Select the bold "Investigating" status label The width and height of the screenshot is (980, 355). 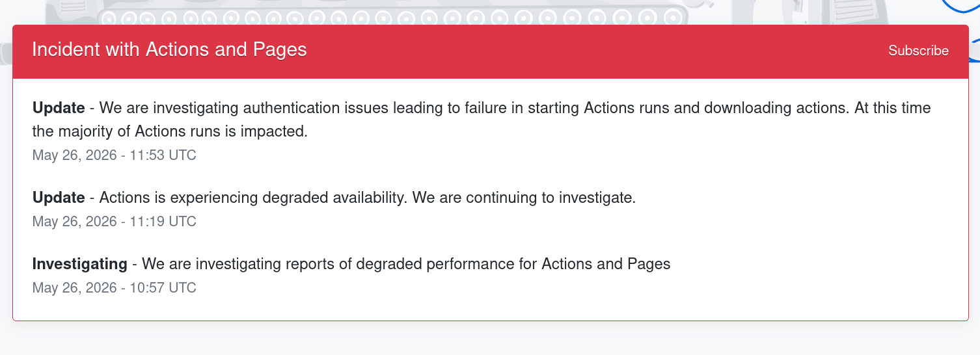[80, 263]
